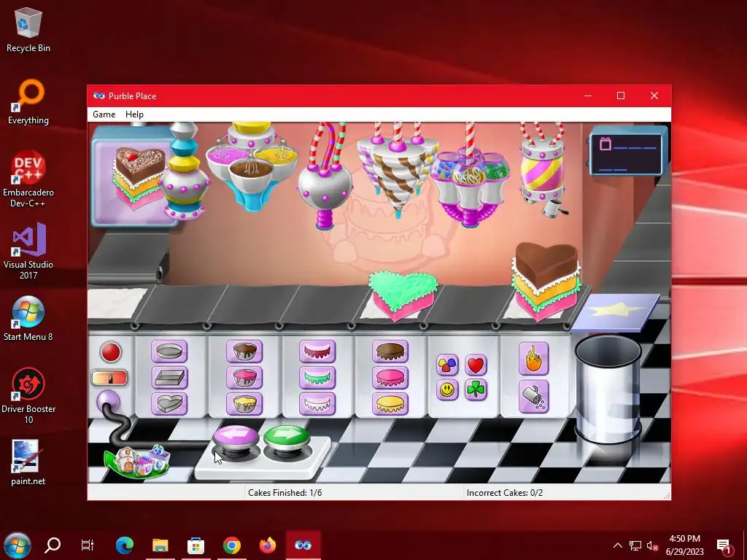747x560 pixels.
Task: Click Cakes Finished status text
Action: [x=285, y=492]
